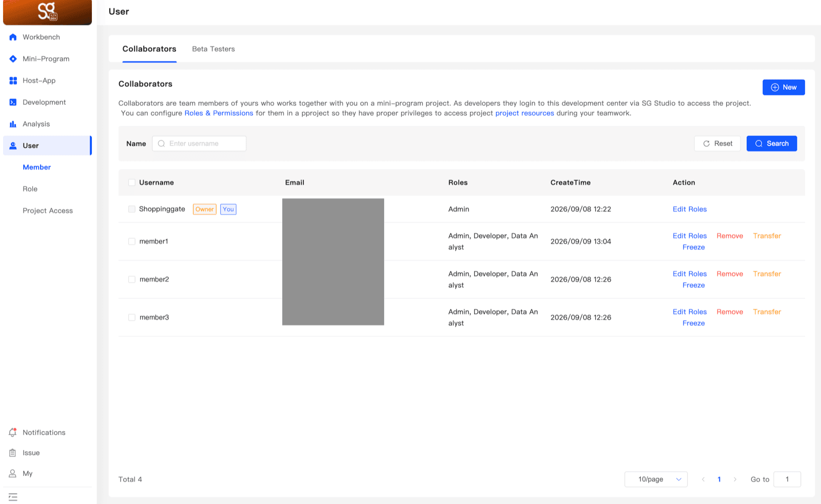Collapse the sidebar with the menu icon

coord(13,497)
